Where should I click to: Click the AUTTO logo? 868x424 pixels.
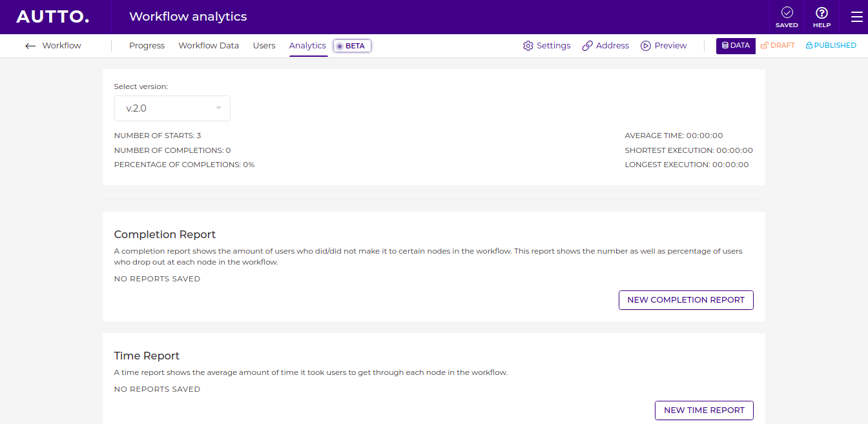point(53,17)
